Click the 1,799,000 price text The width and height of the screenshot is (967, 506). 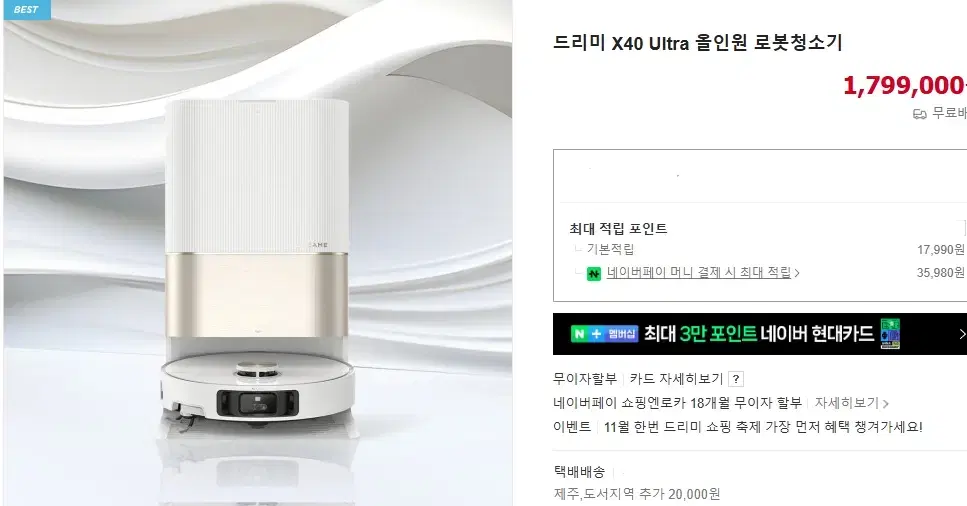tap(904, 85)
